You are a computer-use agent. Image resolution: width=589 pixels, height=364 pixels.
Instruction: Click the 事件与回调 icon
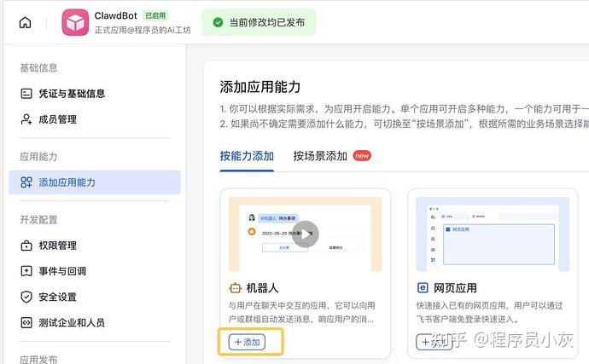coord(26,271)
